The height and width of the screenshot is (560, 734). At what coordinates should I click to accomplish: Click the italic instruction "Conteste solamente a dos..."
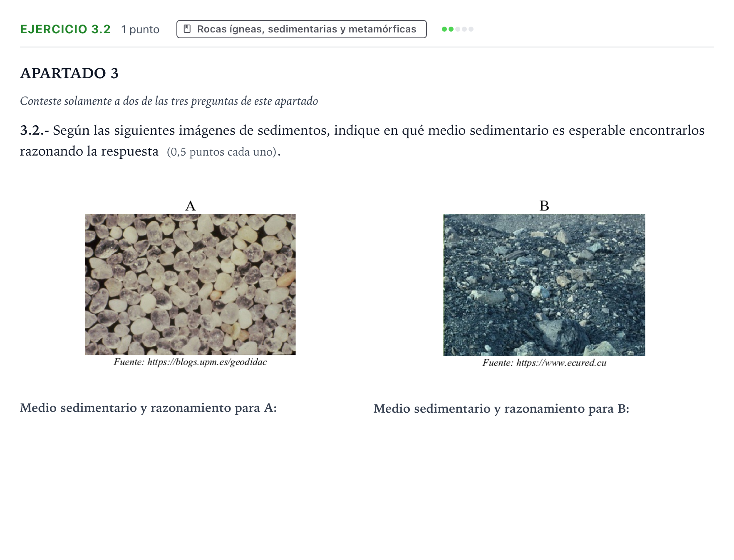pyautogui.click(x=169, y=101)
